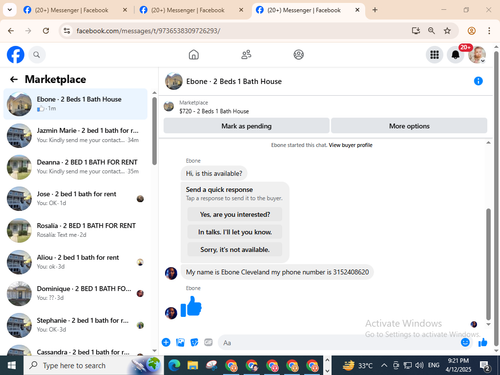Click the conversation list scrollbar
Screen dimensions: 500x375
[x=154, y=131]
